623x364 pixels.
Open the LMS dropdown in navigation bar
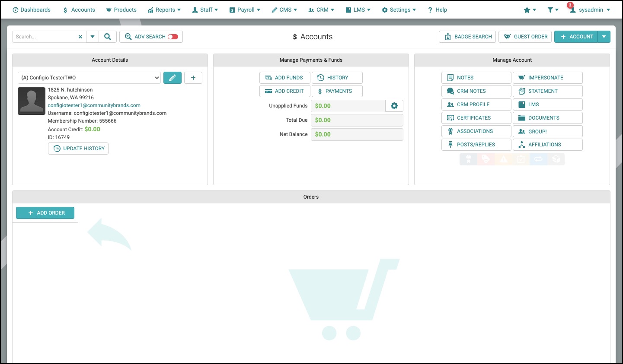358,9
